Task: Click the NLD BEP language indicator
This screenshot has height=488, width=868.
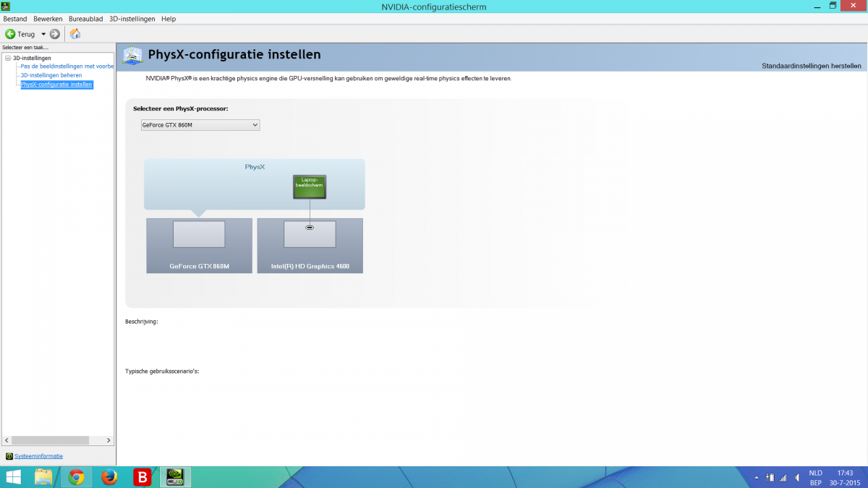Action: [815, 477]
